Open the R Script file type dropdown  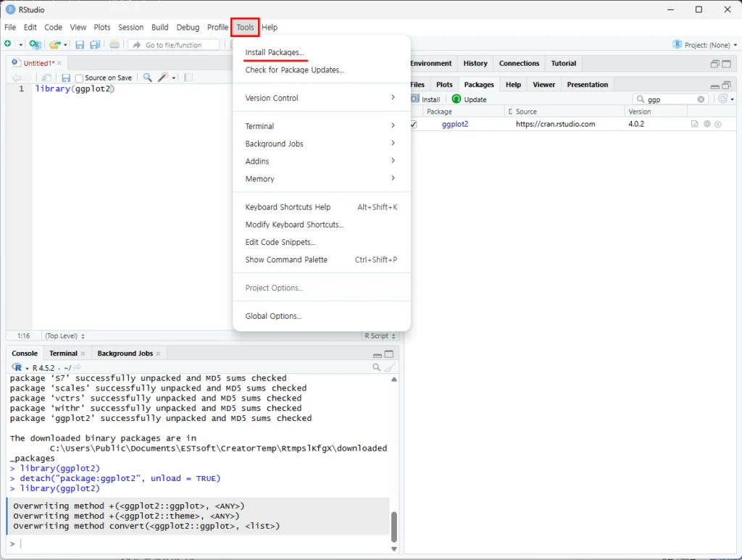(x=380, y=336)
